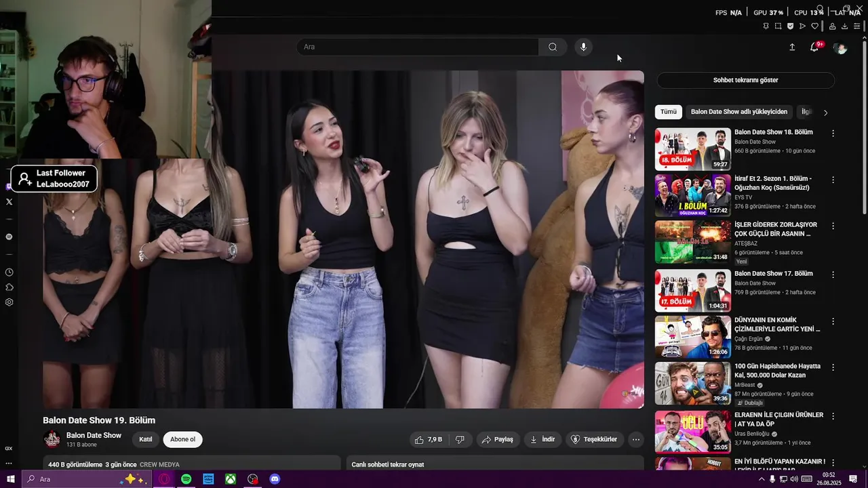Open Xbox app from the taskbar
The height and width of the screenshot is (488, 868).
[231, 479]
